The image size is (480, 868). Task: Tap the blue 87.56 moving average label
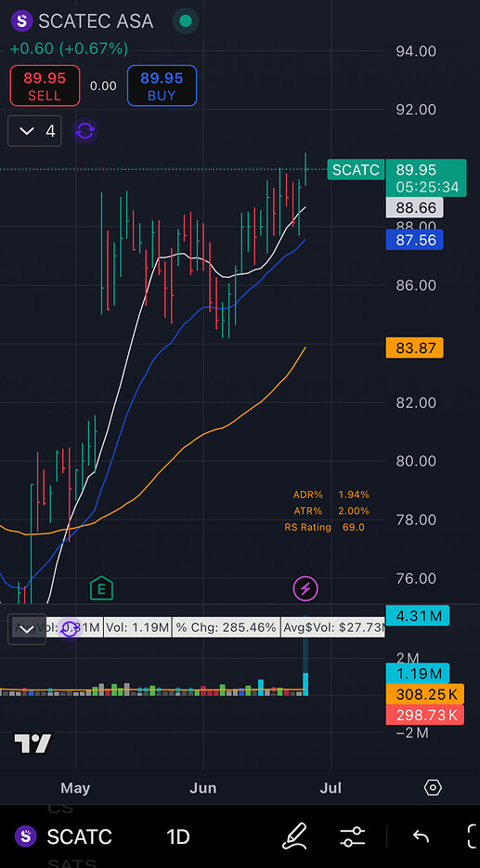(x=415, y=240)
